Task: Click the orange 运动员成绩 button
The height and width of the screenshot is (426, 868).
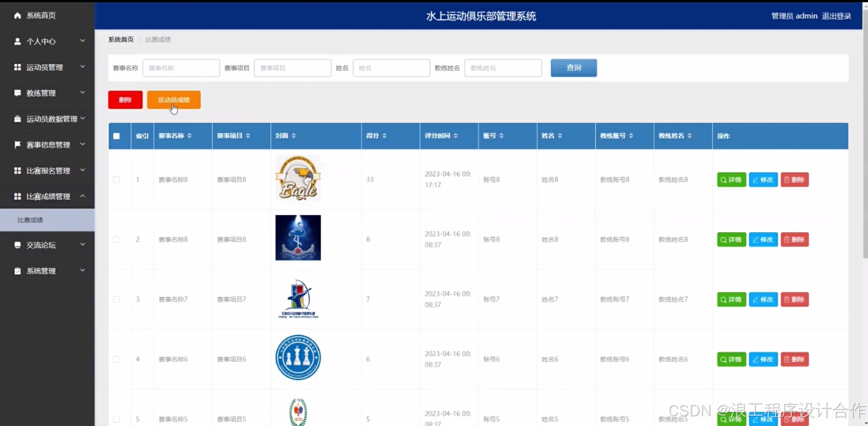Action: (174, 100)
